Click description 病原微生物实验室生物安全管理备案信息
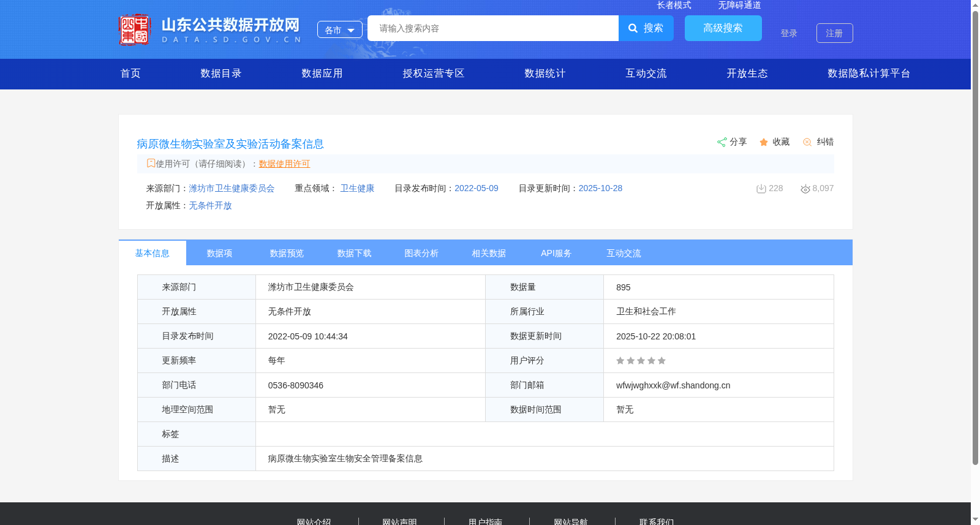The width and height of the screenshot is (980, 525). tap(345, 459)
